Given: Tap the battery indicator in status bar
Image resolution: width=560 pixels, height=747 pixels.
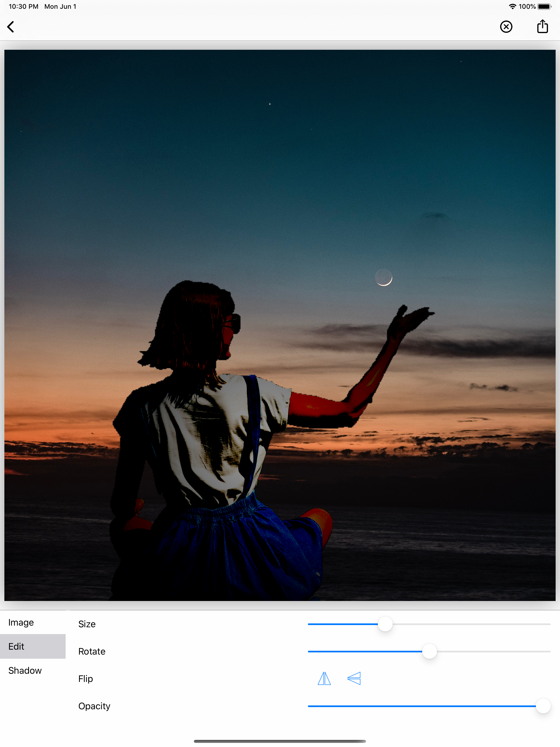Looking at the screenshot, I should coord(544,6).
